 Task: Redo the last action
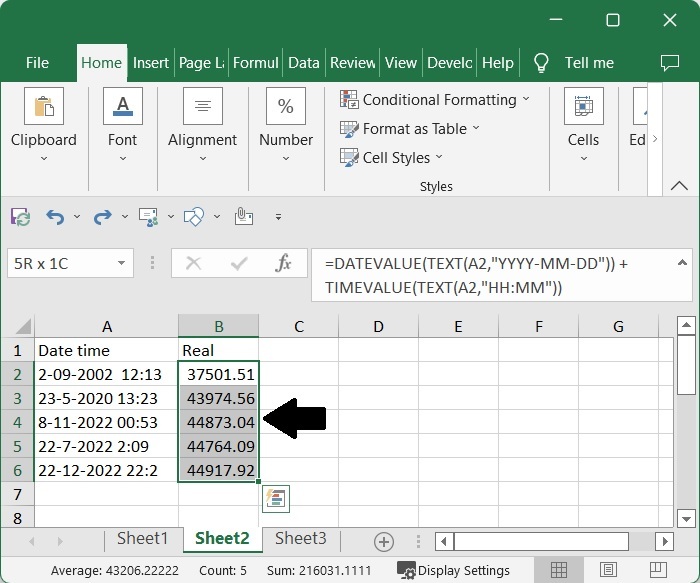[x=103, y=217]
